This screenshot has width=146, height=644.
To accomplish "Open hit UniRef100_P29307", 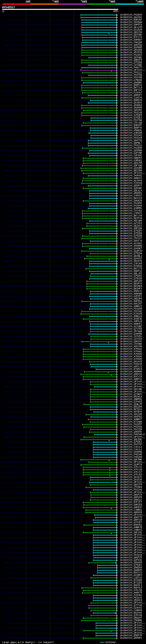I will coord(131,93).
